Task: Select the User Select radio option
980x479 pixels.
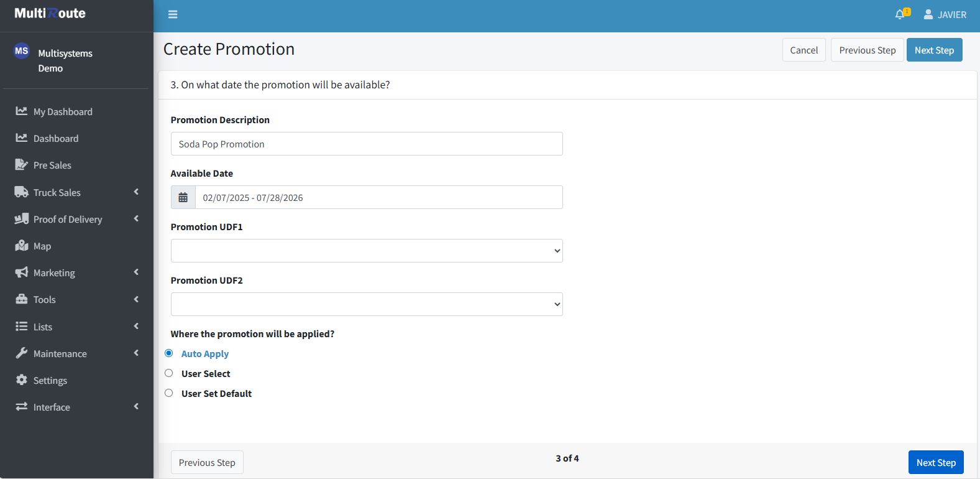Action: (x=169, y=373)
